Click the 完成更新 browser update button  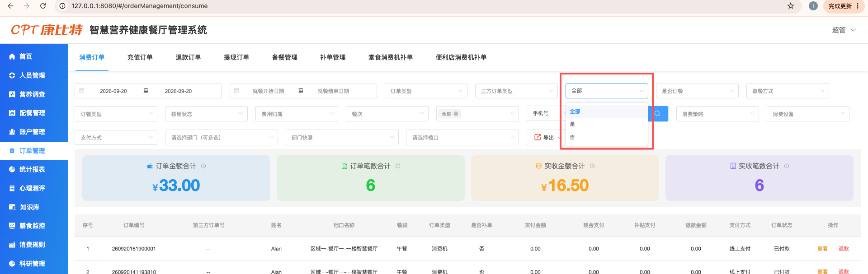pyautogui.click(x=844, y=6)
